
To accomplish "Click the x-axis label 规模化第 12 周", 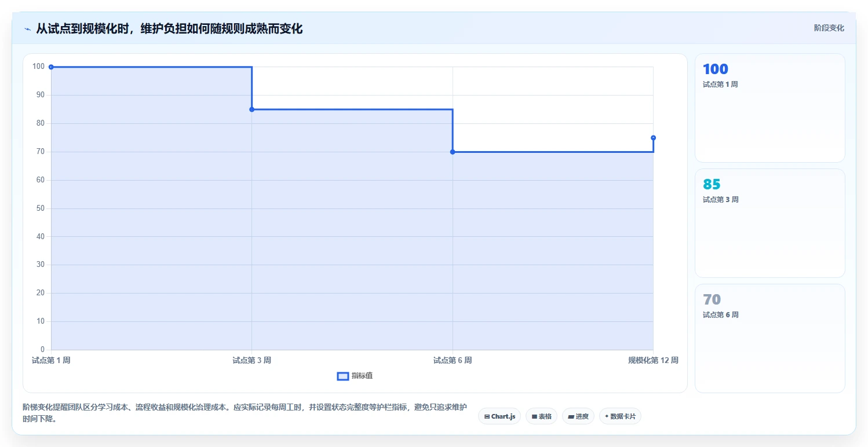I will click(x=653, y=360).
